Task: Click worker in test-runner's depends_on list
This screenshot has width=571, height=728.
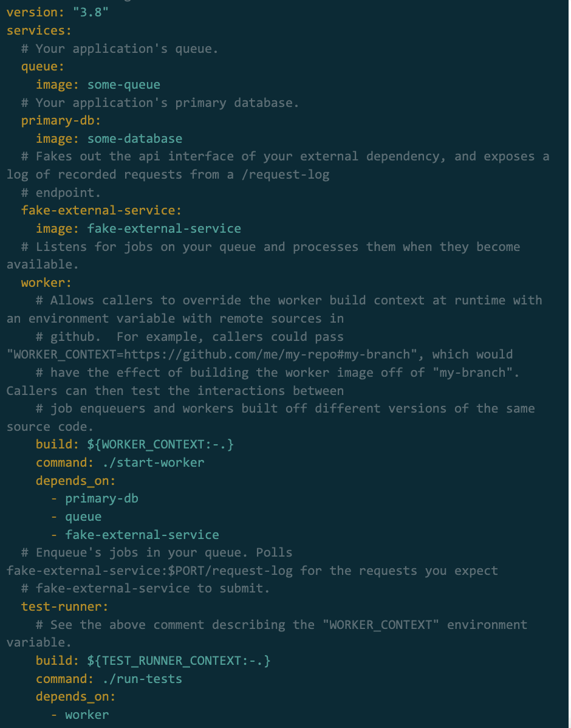Action: point(87,715)
